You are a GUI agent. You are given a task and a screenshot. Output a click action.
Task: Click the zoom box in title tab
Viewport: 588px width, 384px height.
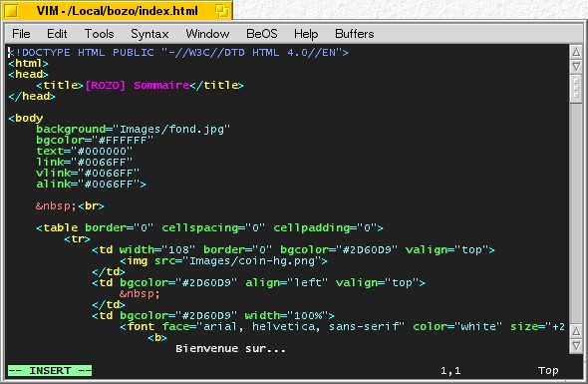[x=222, y=11]
